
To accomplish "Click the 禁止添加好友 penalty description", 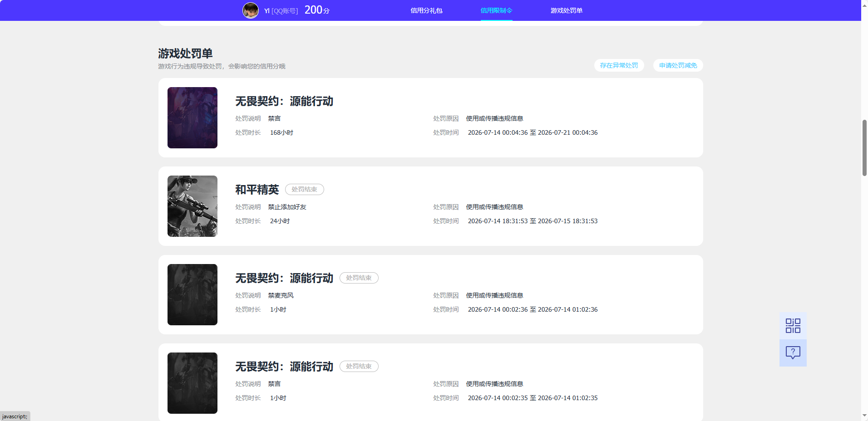I will coord(287,207).
